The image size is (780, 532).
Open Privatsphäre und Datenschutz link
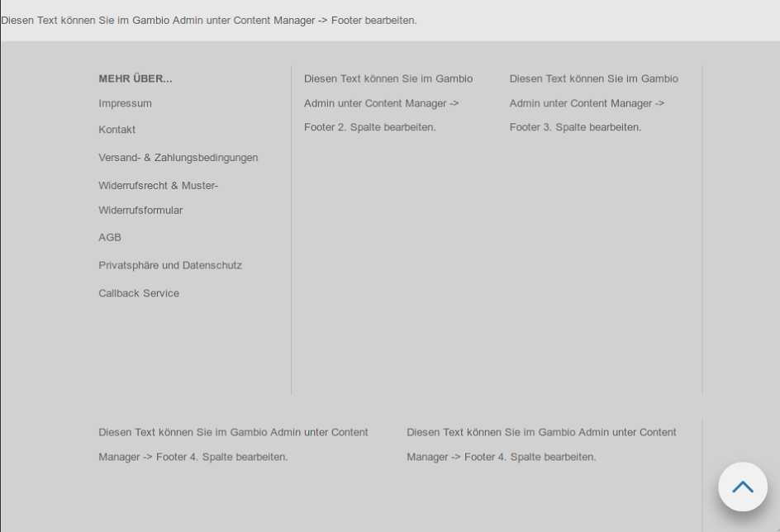coord(170,265)
